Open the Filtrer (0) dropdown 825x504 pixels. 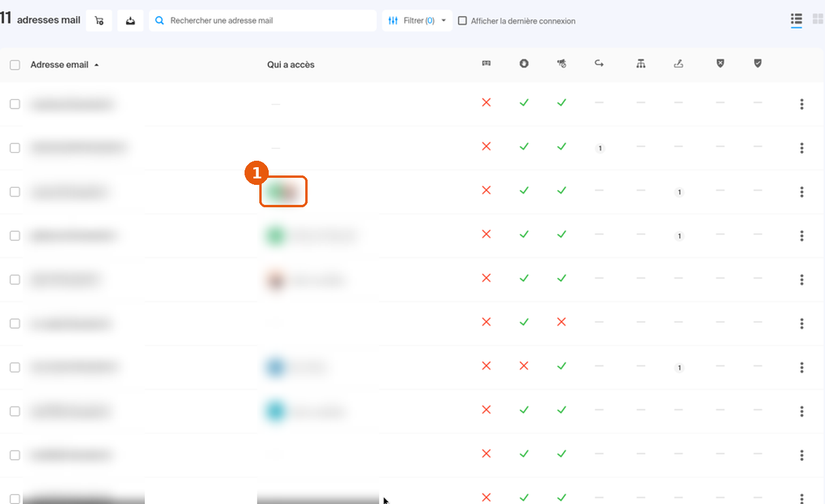(x=417, y=21)
